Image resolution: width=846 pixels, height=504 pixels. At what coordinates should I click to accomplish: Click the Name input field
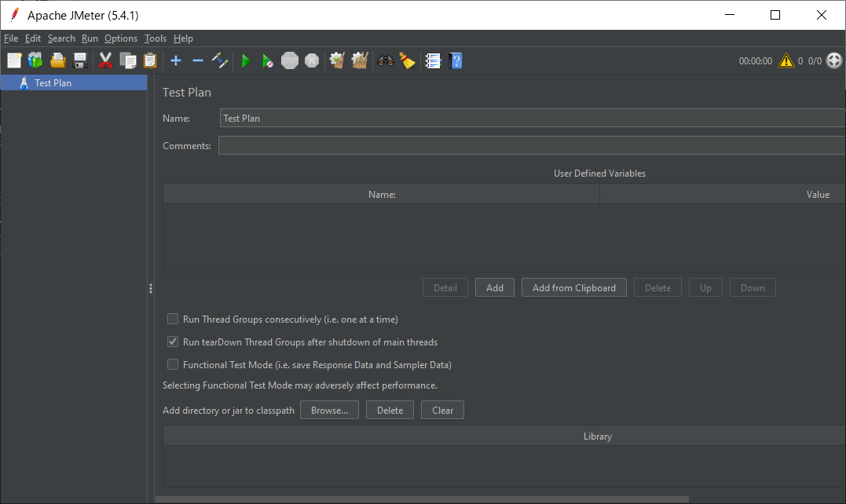coord(533,118)
